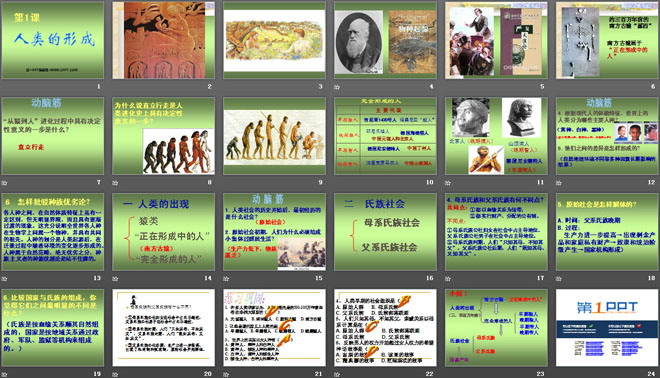Select slide 9 with evolution to computer user
Viewport: 660px width, 378px height.
pyautogui.click(x=274, y=136)
